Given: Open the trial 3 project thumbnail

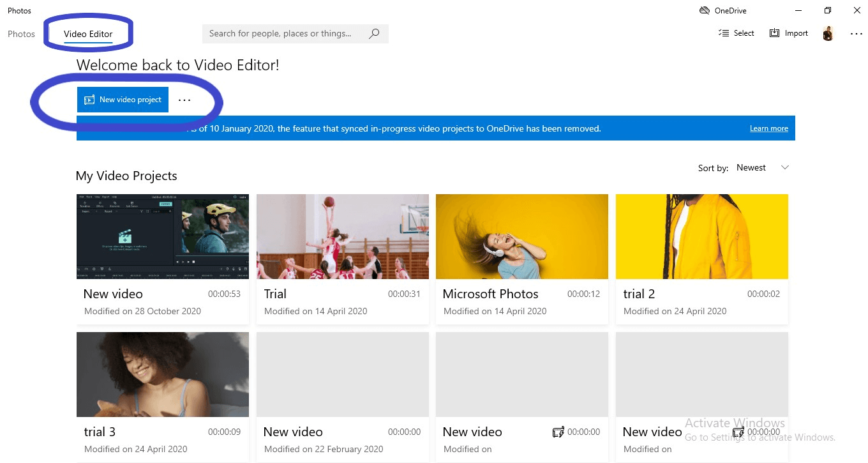Looking at the screenshot, I should point(163,374).
